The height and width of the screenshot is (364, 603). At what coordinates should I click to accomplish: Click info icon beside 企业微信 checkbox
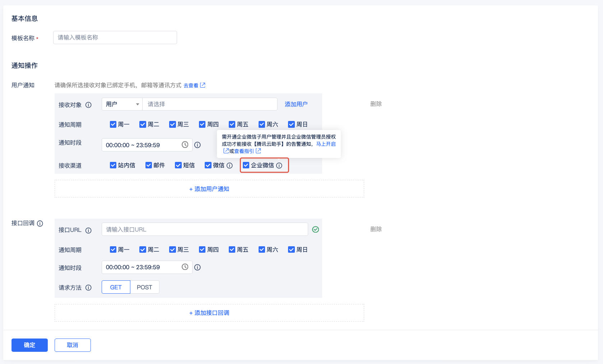tap(279, 165)
